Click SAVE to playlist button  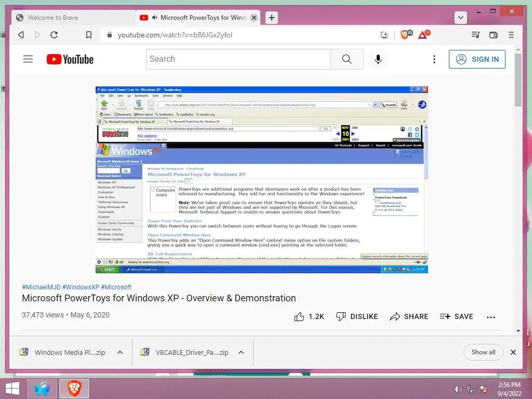point(456,316)
